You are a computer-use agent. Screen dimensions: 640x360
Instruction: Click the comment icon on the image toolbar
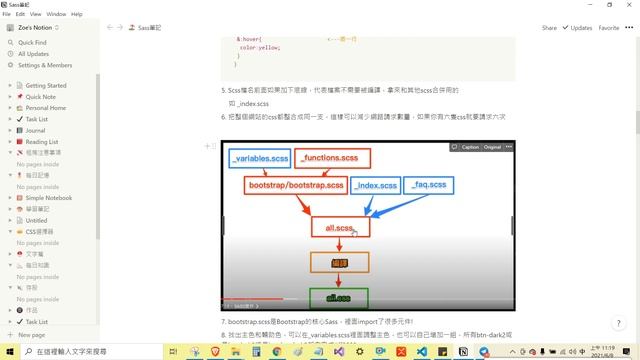pos(454,147)
